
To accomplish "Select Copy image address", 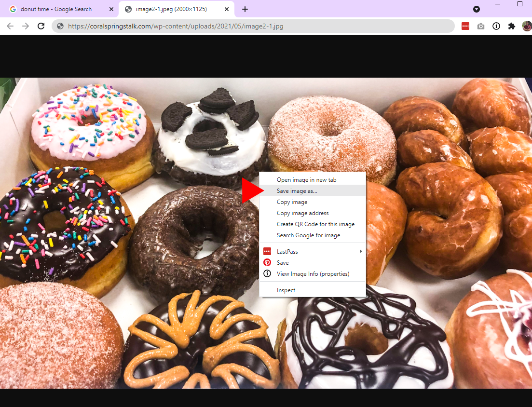I will pyautogui.click(x=313, y=213).
